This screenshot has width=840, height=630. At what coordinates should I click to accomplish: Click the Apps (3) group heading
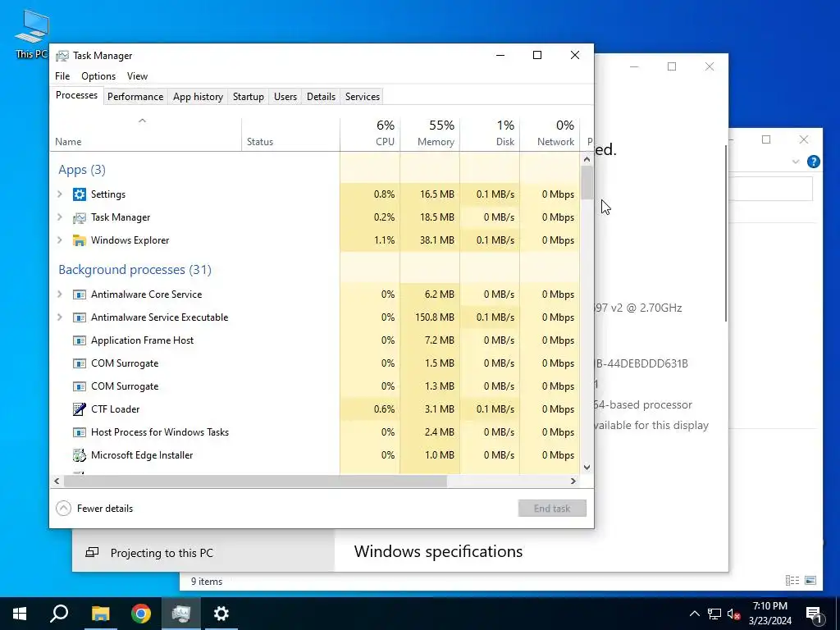tap(82, 170)
